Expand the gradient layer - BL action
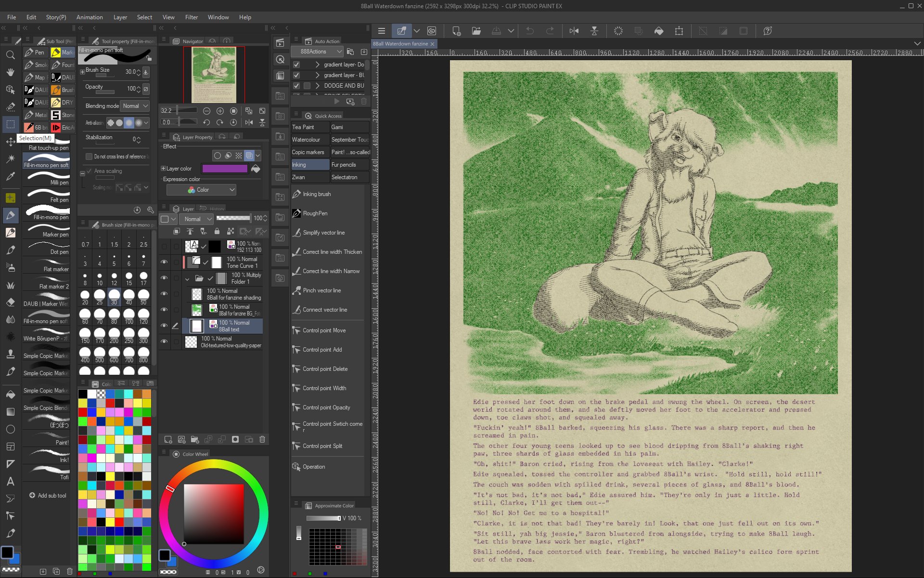 (317, 75)
